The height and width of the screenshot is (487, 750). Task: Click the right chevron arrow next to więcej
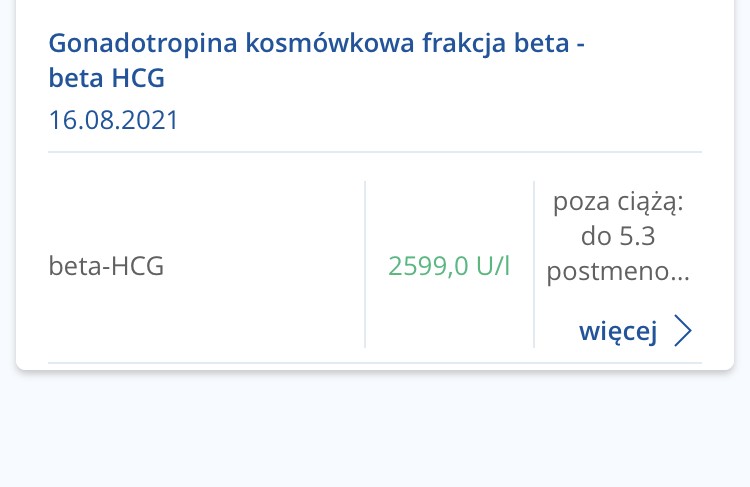pos(683,331)
